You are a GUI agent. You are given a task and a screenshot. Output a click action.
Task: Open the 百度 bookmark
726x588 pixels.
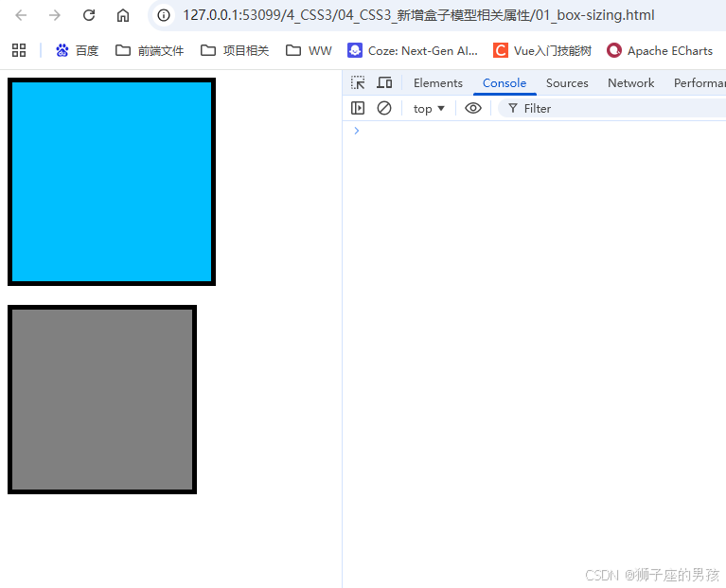pos(77,50)
